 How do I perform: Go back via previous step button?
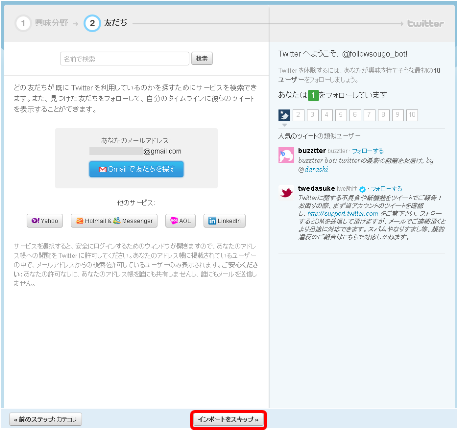click(x=45, y=419)
